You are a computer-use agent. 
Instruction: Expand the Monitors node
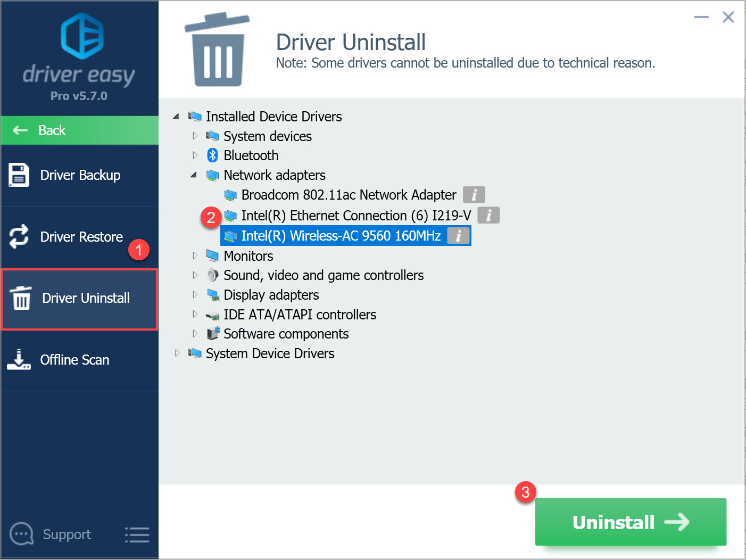(x=195, y=256)
